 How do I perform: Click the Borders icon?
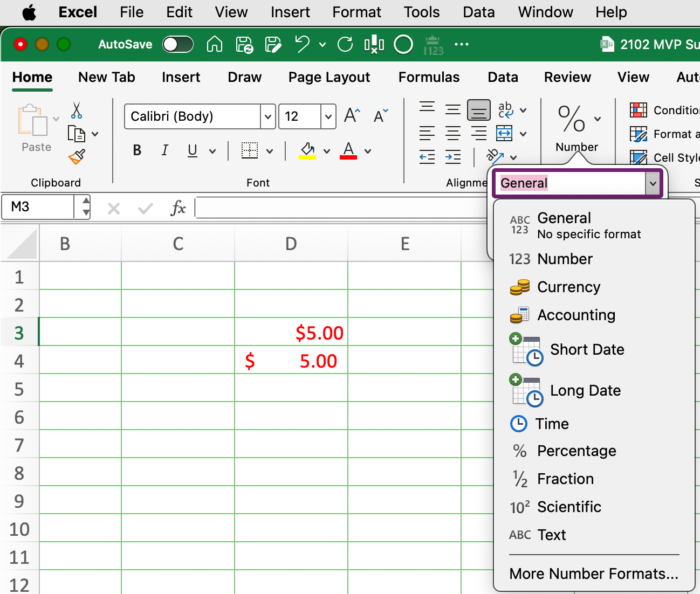click(x=250, y=150)
